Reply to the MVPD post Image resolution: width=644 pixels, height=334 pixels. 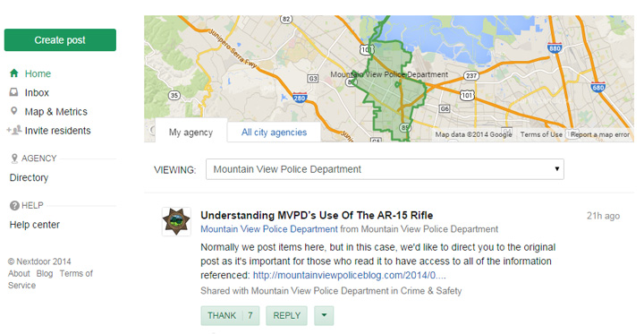[x=287, y=315]
